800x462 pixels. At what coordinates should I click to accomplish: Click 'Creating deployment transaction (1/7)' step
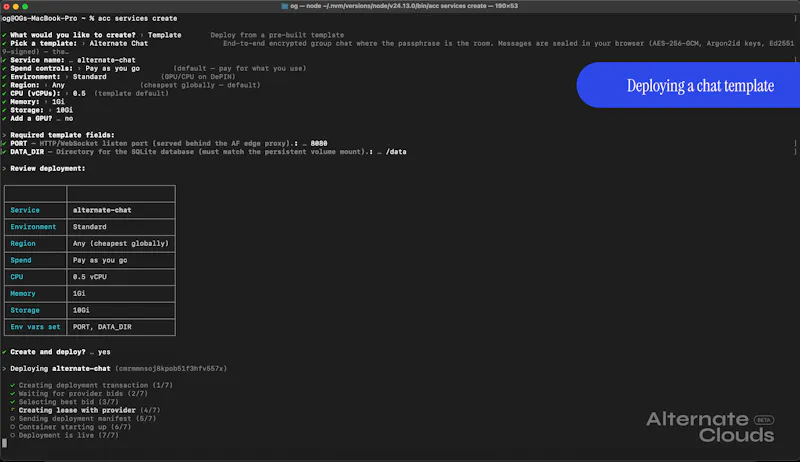coord(96,386)
